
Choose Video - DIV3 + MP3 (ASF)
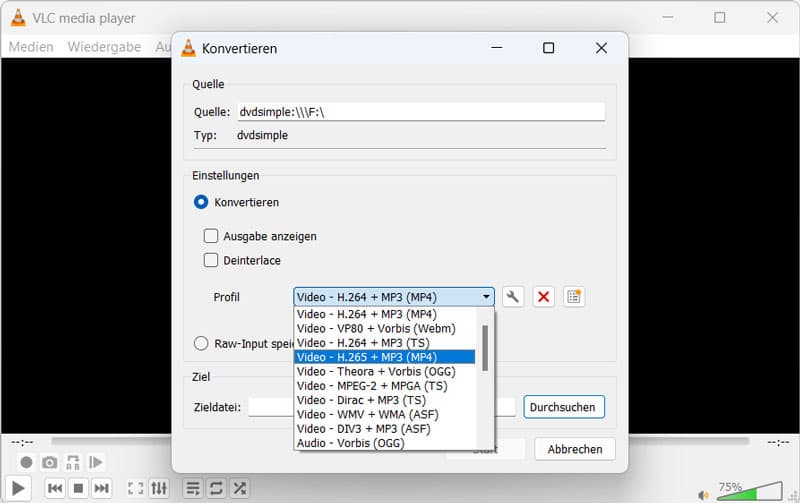point(385,429)
